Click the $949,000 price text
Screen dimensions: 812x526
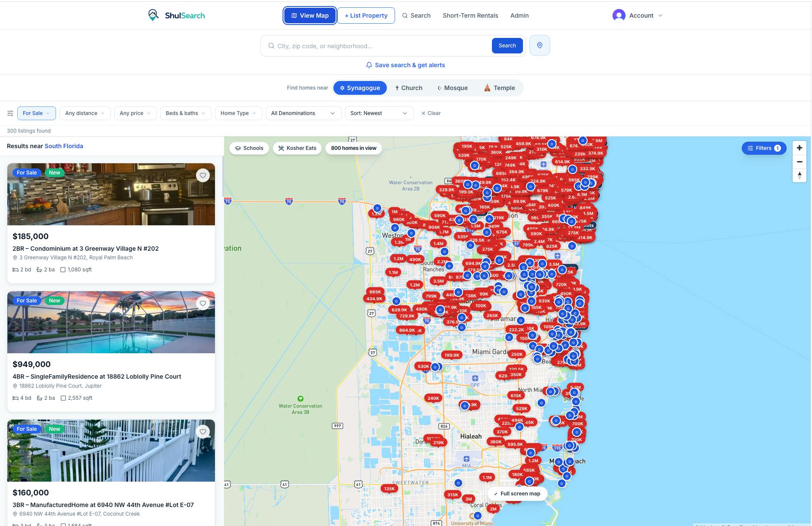[x=31, y=364]
